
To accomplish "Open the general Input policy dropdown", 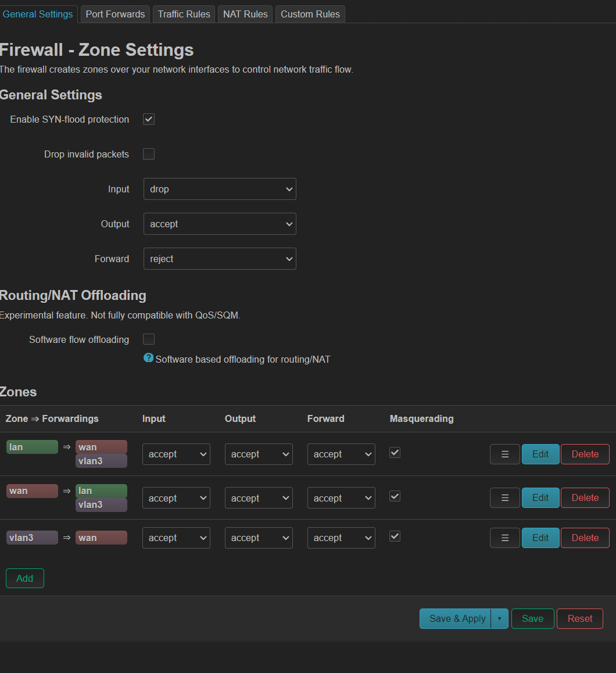I will coord(220,189).
